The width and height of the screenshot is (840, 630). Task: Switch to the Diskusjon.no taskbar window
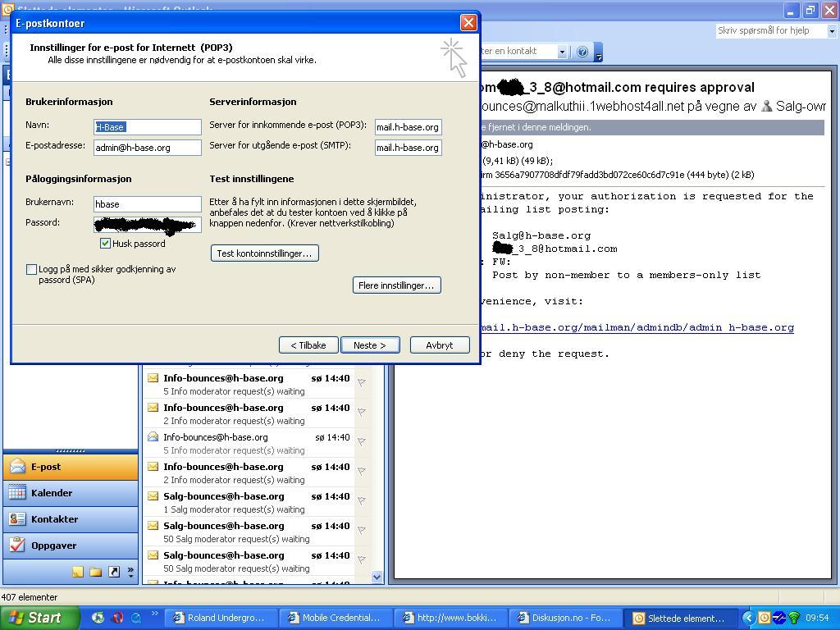(x=566, y=618)
